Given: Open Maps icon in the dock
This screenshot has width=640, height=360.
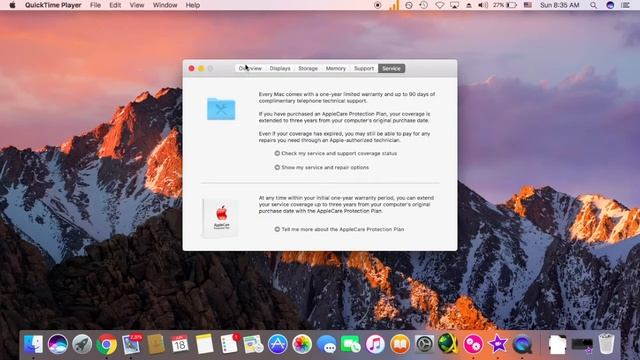Looking at the screenshot, I should (253, 344).
